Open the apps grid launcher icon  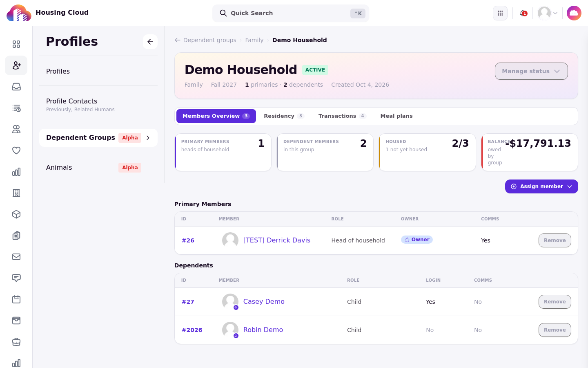pyautogui.click(x=500, y=13)
